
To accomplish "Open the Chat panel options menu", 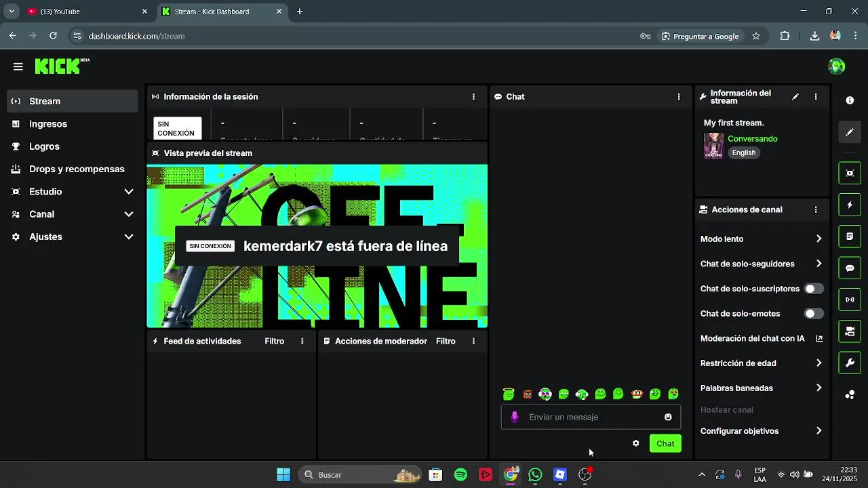I will coord(679,97).
